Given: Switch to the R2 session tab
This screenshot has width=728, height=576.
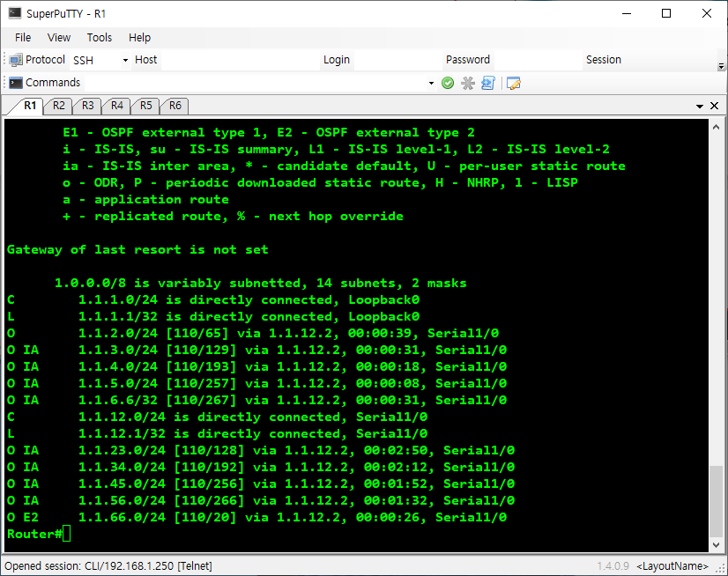Looking at the screenshot, I should 58,106.
